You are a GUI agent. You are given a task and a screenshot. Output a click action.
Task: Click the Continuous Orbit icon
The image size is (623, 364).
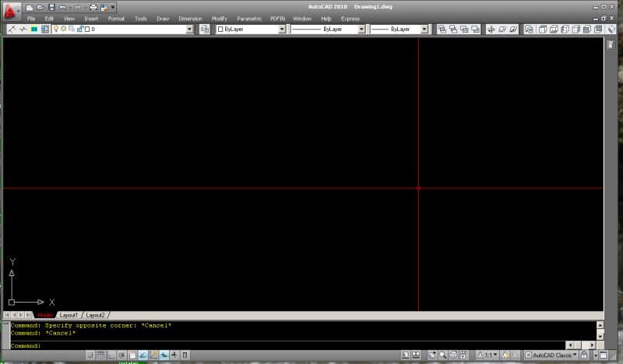coord(513,29)
